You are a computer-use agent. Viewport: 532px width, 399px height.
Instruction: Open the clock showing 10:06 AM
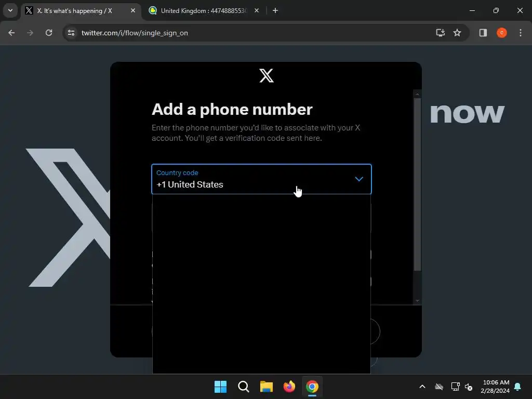point(495,387)
